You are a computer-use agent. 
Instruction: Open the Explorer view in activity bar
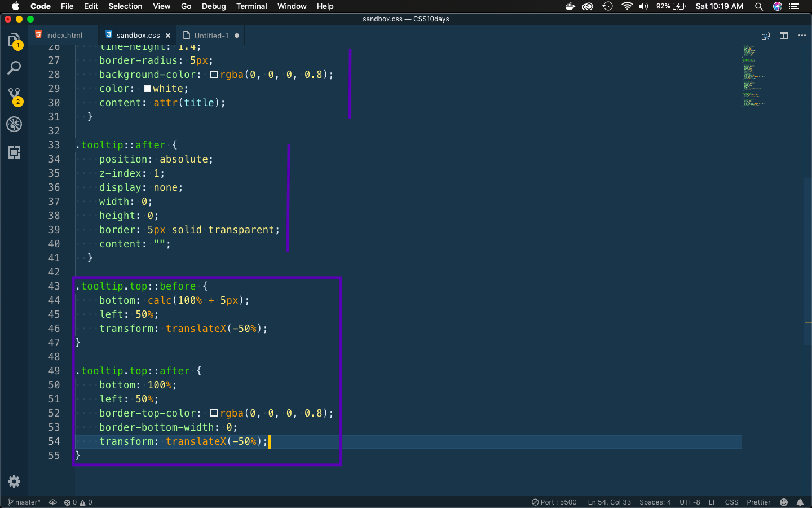(x=14, y=41)
